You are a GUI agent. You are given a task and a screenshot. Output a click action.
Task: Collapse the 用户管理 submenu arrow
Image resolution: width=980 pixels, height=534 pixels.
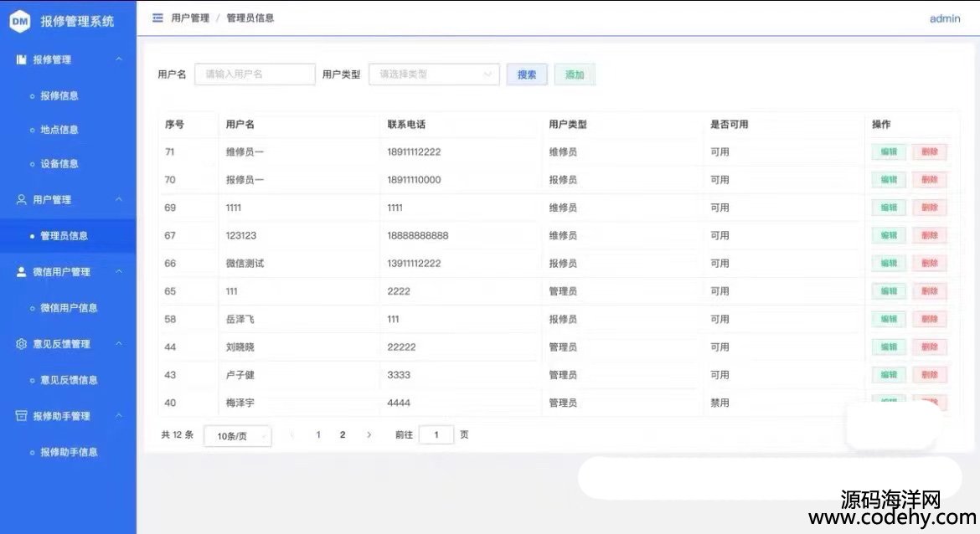[x=119, y=199]
